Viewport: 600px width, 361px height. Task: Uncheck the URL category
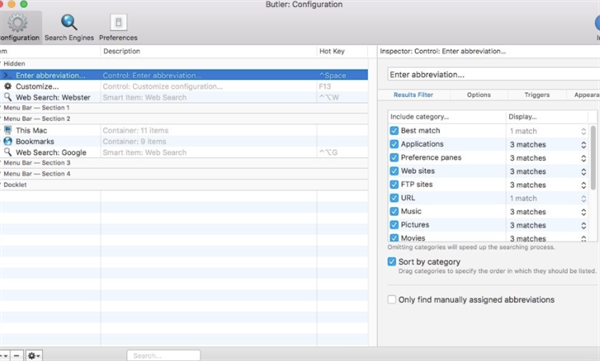(x=394, y=198)
